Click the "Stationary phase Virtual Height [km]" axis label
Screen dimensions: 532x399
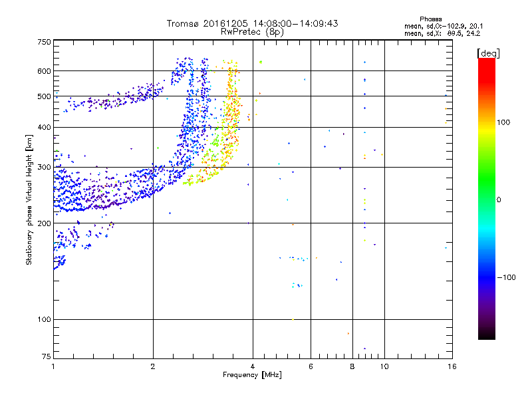coord(29,199)
